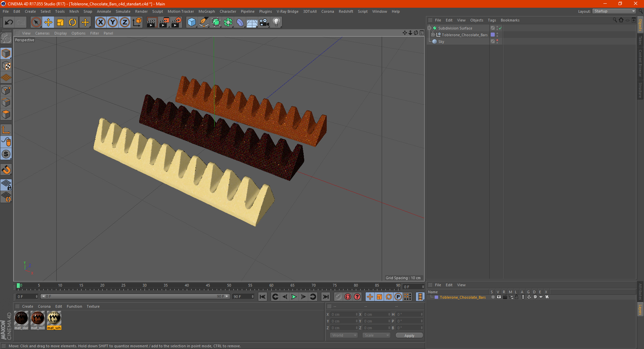Open the Display viewport menu
The width and height of the screenshot is (644, 349).
pos(61,33)
